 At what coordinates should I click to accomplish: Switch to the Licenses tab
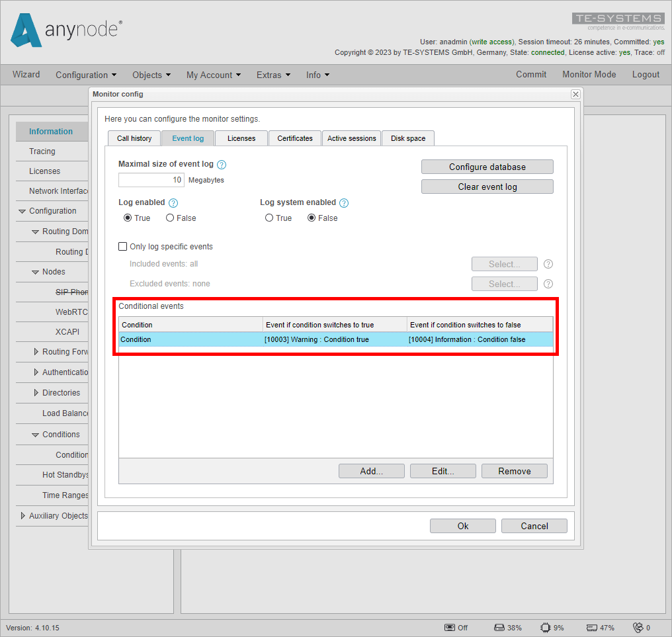click(x=241, y=138)
